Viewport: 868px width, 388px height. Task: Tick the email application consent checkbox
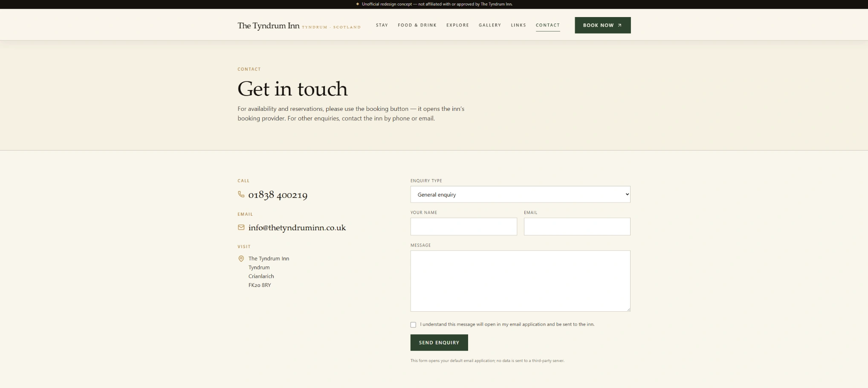[x=413, y=325]
